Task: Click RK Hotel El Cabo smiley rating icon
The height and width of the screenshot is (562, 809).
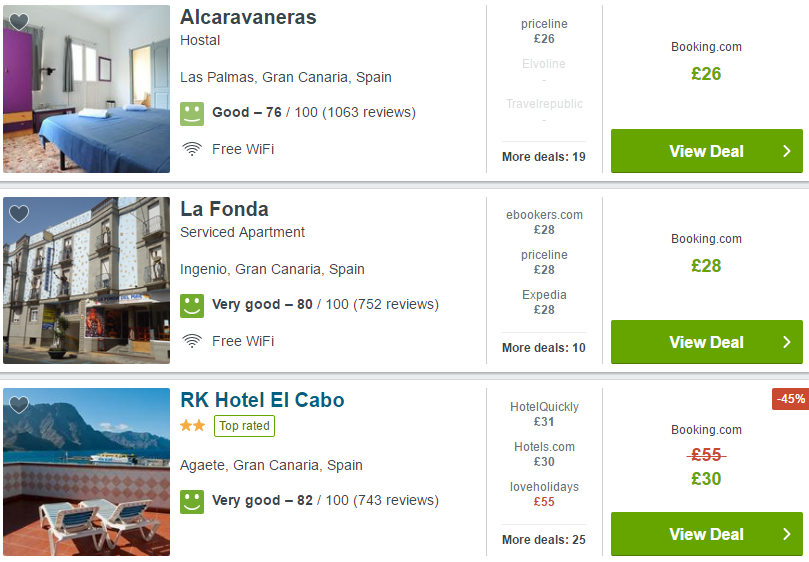Action: coord(192,502)
